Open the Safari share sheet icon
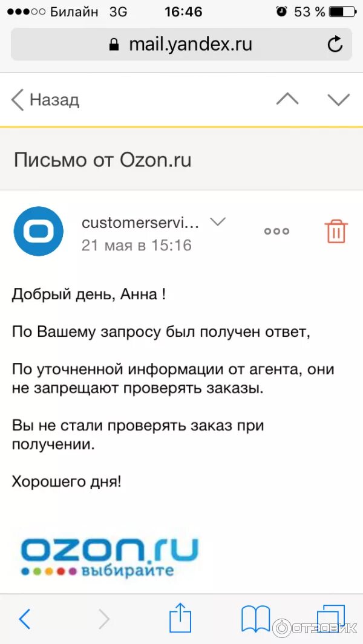 [181, 618]
